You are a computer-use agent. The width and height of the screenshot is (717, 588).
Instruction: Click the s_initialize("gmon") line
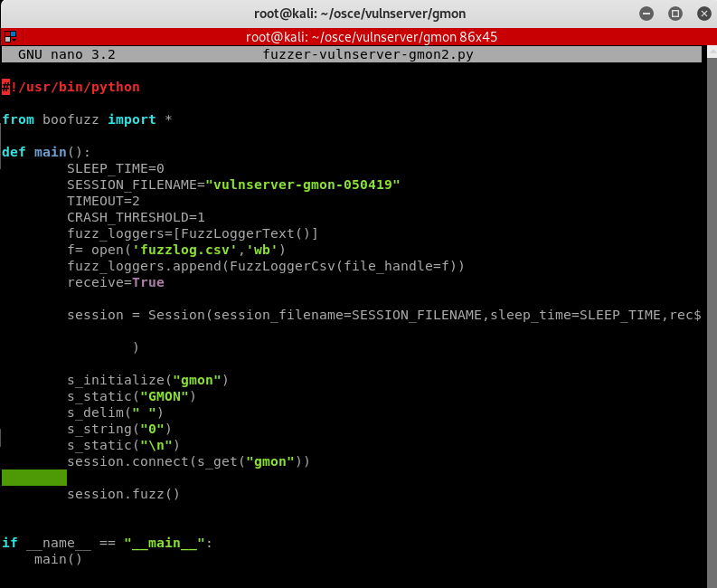click(147, 380)
